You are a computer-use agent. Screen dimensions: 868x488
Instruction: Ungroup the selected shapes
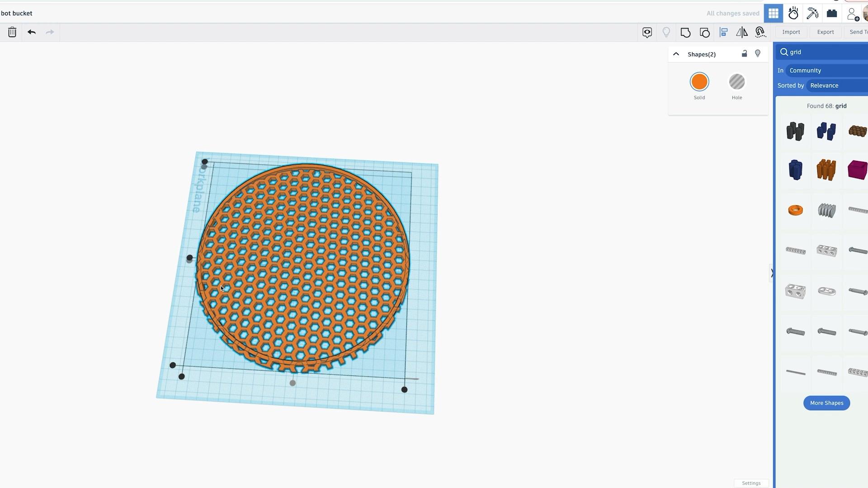pyautogui.click(x=705, y=32)
